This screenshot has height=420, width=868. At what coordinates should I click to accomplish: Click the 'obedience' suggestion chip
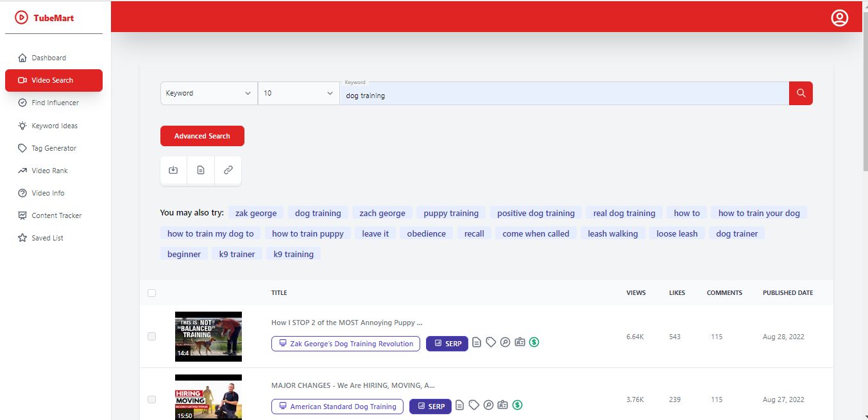coord(427,233)
